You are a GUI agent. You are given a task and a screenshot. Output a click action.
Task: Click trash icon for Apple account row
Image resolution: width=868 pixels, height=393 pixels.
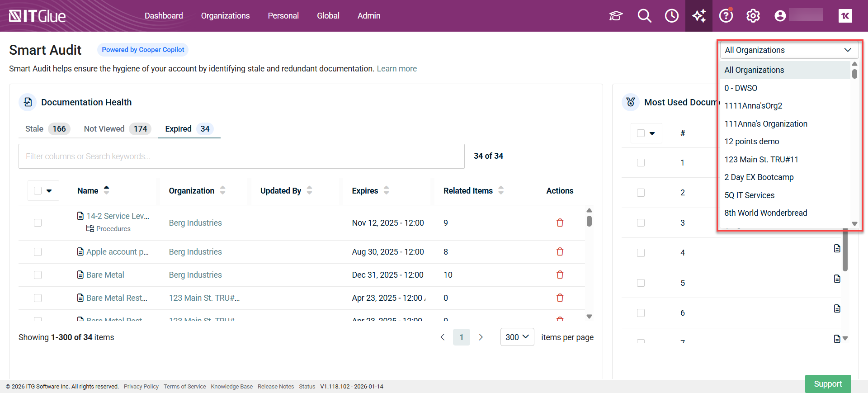click(560, 252)
